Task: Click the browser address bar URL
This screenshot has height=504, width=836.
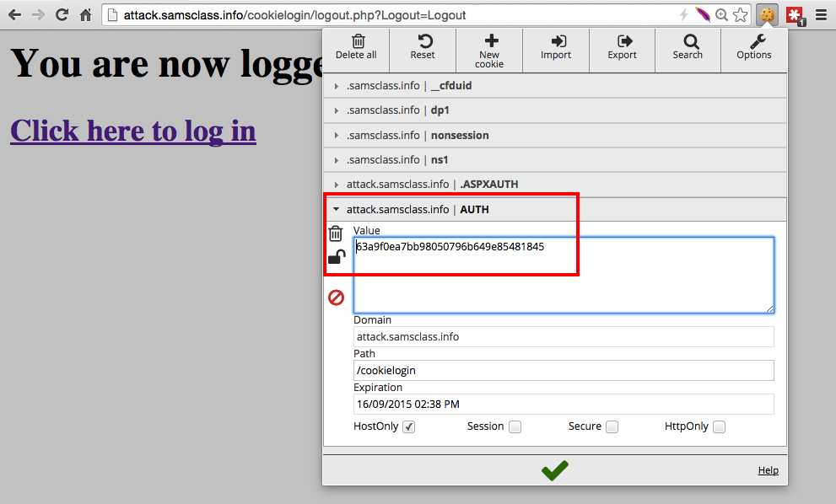Action: click(x=295, y=15)
